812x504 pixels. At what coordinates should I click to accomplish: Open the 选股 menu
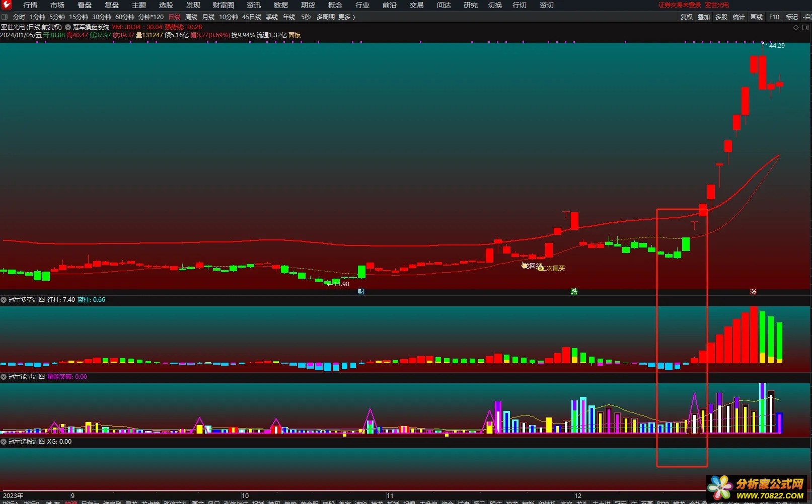click(x=166, y=5)
